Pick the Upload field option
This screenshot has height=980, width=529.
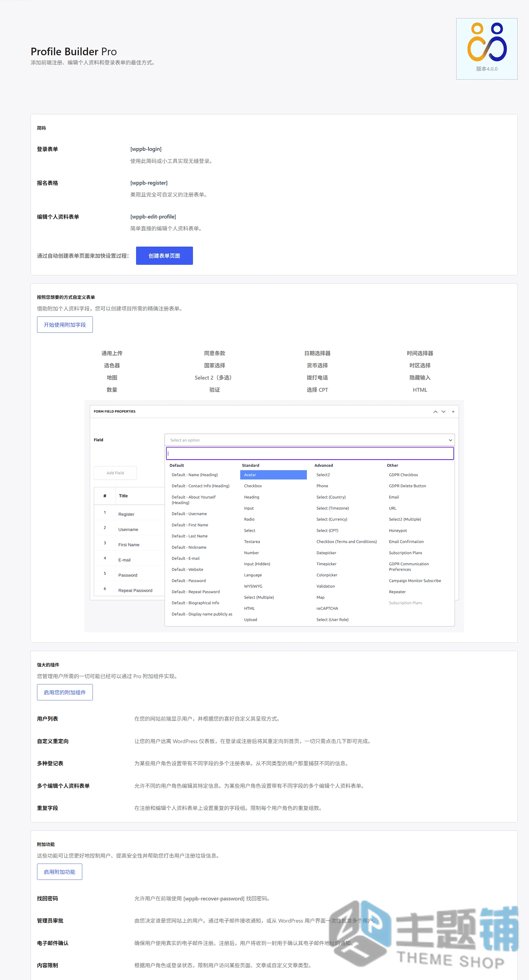(250, 619)
